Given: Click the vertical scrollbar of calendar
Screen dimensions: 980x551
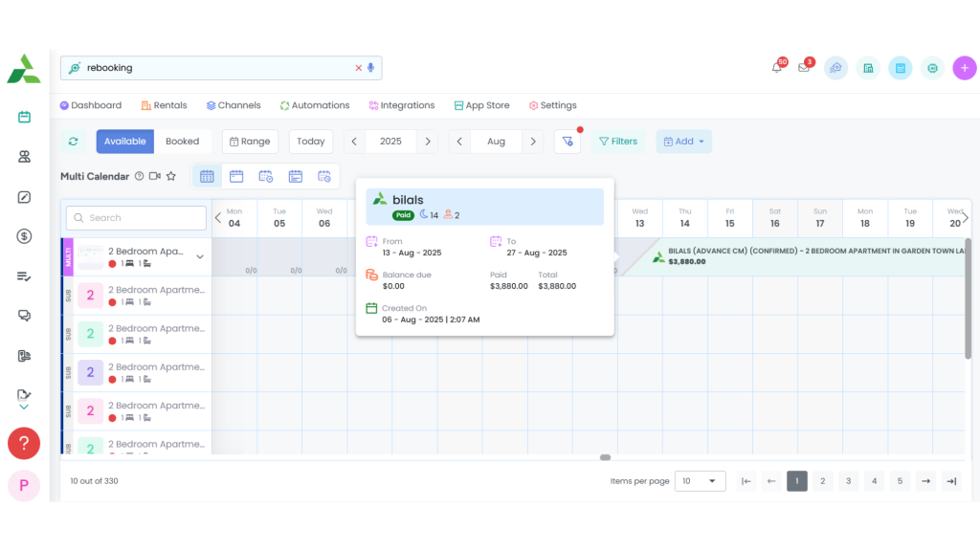Looking at the screenshot, I should click(969, 298).
